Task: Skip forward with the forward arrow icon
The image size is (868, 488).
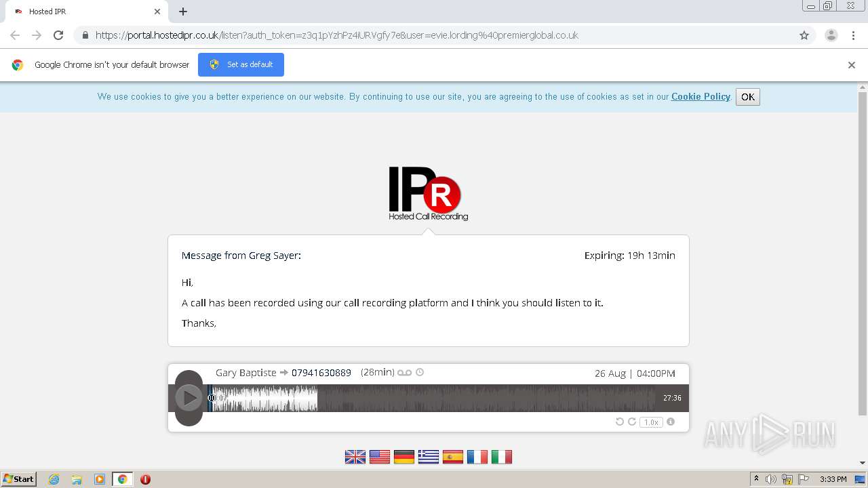Action: (x=631, y=422)
